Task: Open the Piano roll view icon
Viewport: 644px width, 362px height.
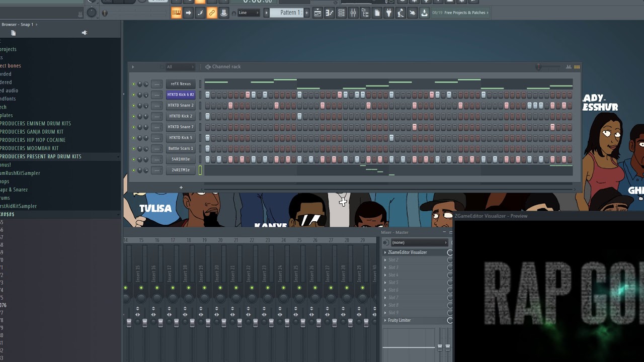Action: (330, 13)
